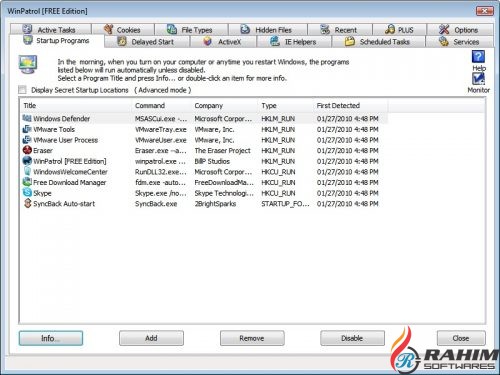The width and height of the screenshot is (500, 375).
Task: Click the '2BrightSparks' company cell
Action: (215, 204)
